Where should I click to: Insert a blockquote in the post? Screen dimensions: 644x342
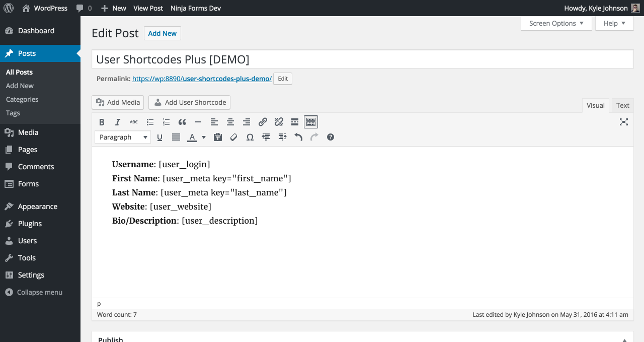(x=182, y=122)
